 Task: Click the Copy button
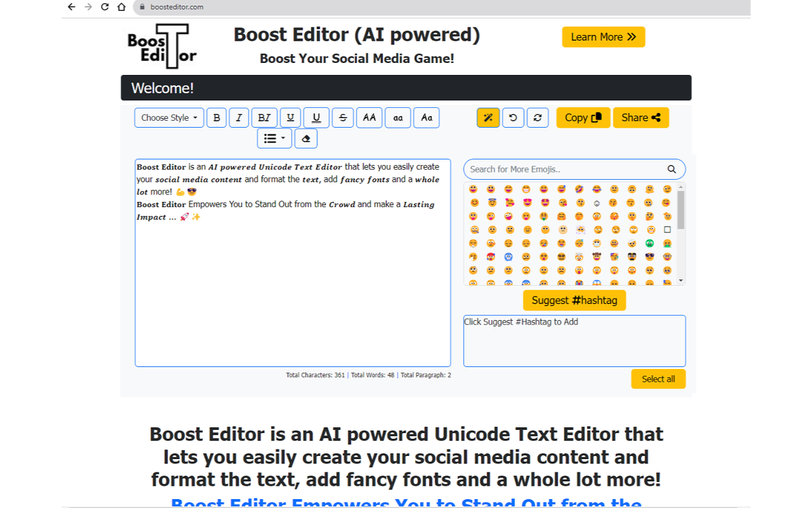click(x=582, y=117)
